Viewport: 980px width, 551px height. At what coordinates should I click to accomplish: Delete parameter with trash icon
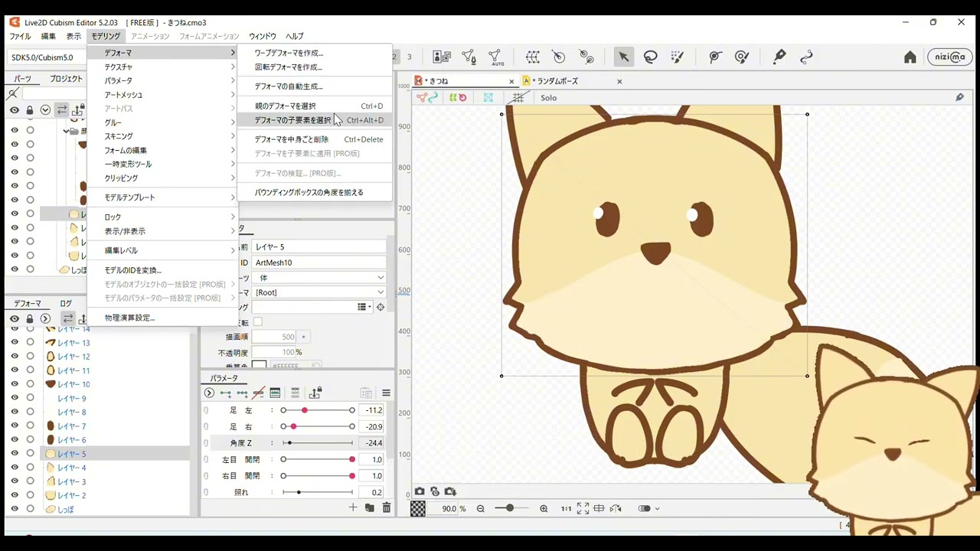pos(386,507)
